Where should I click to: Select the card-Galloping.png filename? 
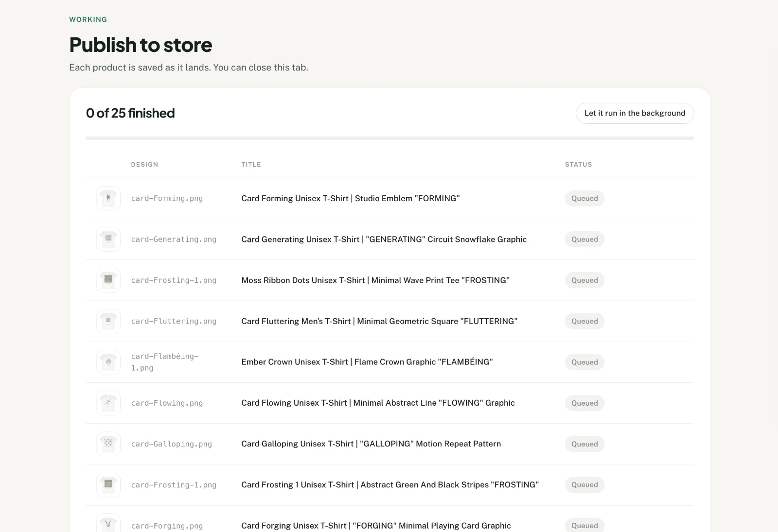point(171,444)
